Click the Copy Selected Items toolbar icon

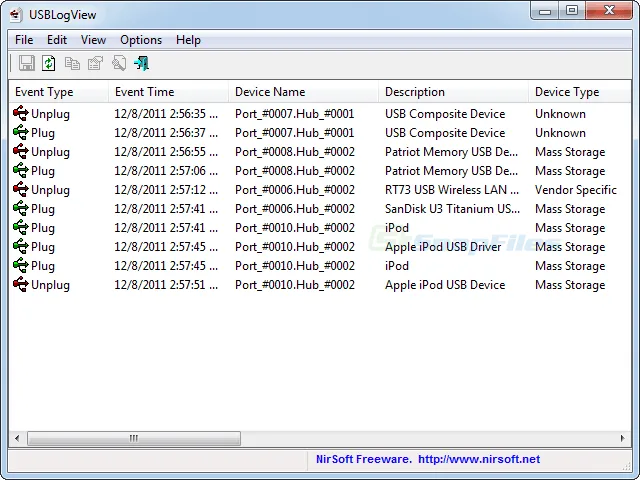(x=72, y=63)
